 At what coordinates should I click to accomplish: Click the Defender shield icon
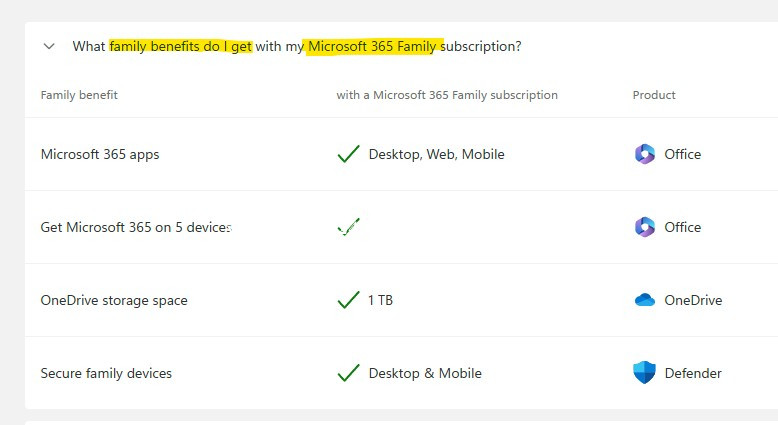pos(644,373)
